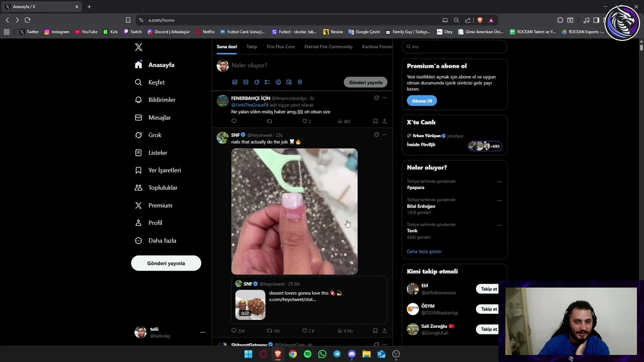644x362 pixels.
Task: Open Anasayfa home in sidebar
Action: pyautogui.click(x=155, y=65)
